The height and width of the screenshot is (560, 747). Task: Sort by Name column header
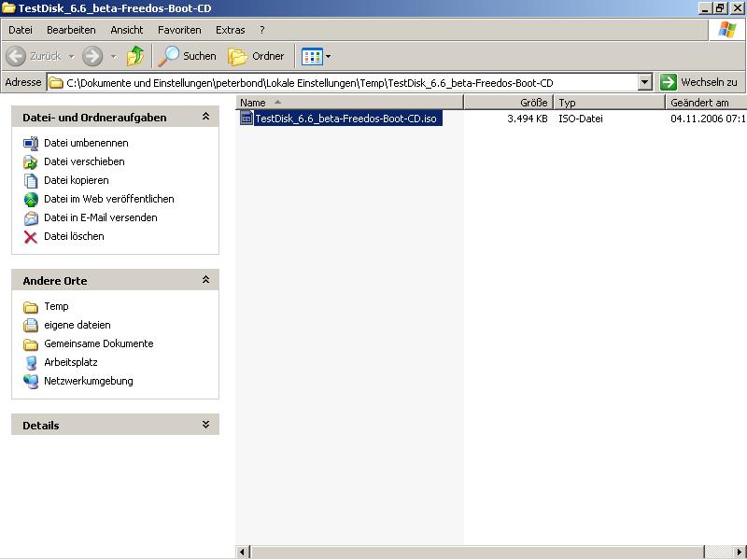[349, 103]
